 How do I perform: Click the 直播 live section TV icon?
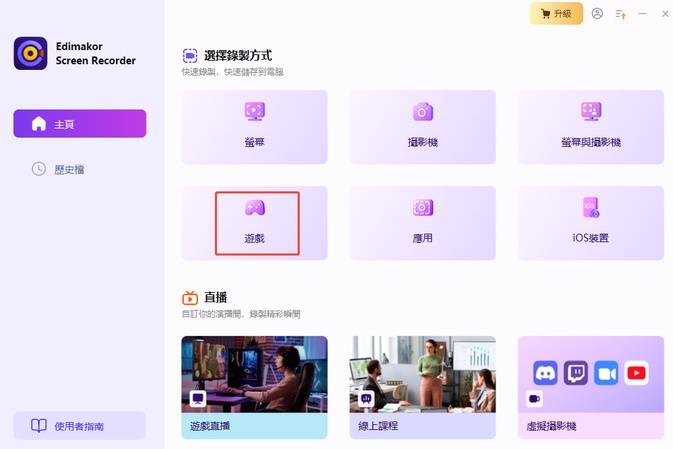190,297
